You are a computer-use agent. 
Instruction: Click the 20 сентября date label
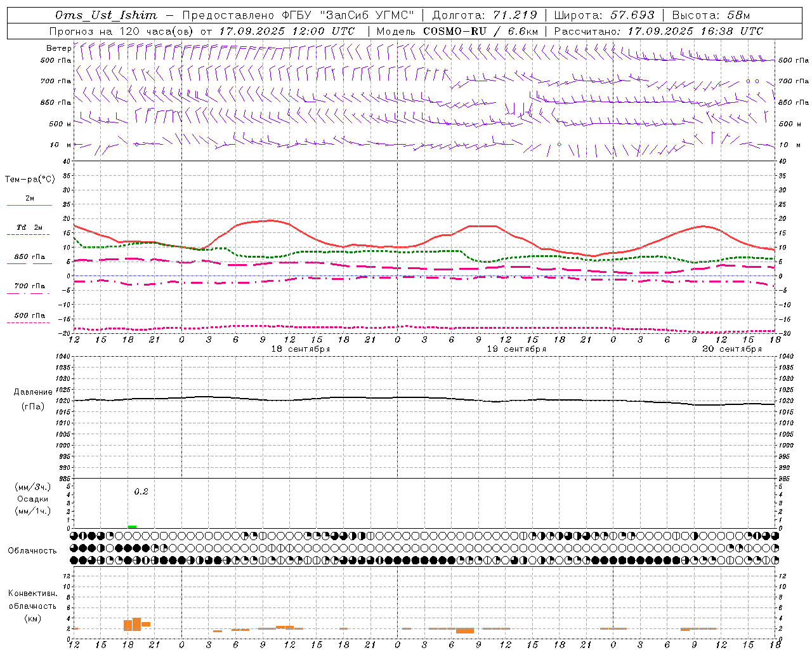coord(732,349)
